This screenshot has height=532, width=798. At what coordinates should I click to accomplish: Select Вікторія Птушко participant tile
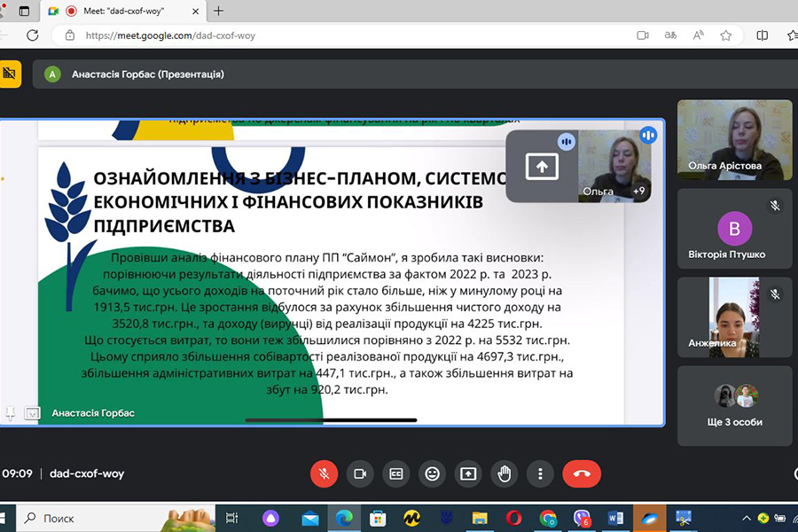(734, 229)
